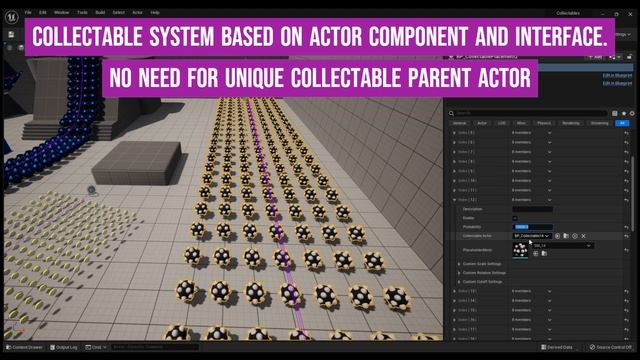Open the Actor menu
This screenshot has height=360, width=640.
[138, 13]
